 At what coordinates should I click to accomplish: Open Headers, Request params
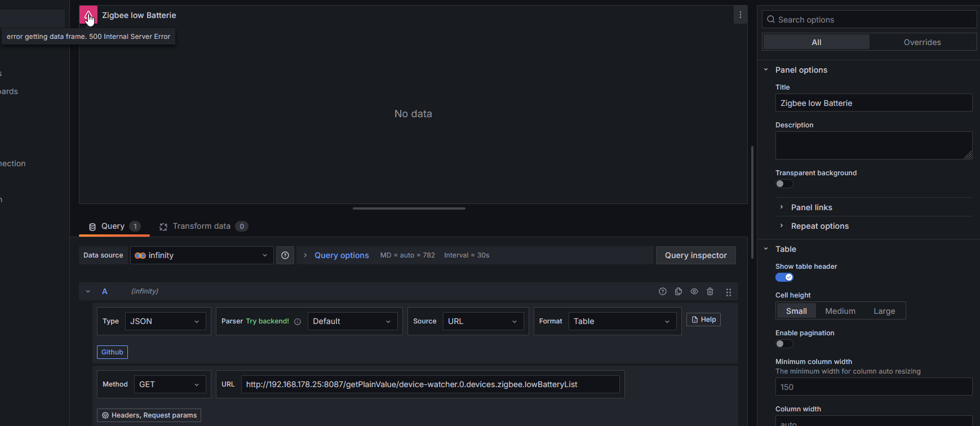click(149, 415)
